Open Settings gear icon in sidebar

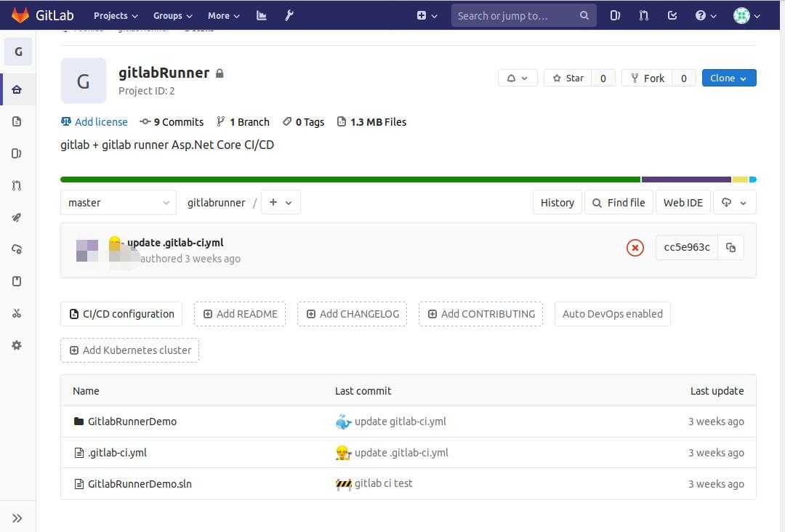[x=17, y=345]
